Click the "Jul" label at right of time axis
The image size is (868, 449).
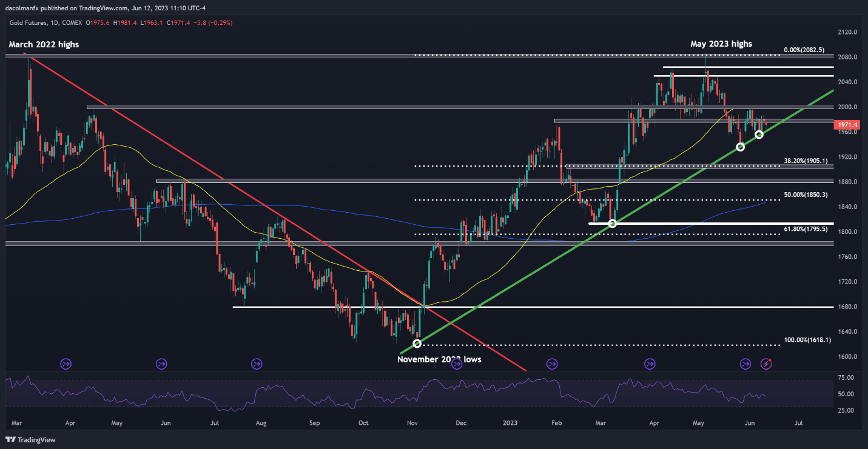click(798, 423)
